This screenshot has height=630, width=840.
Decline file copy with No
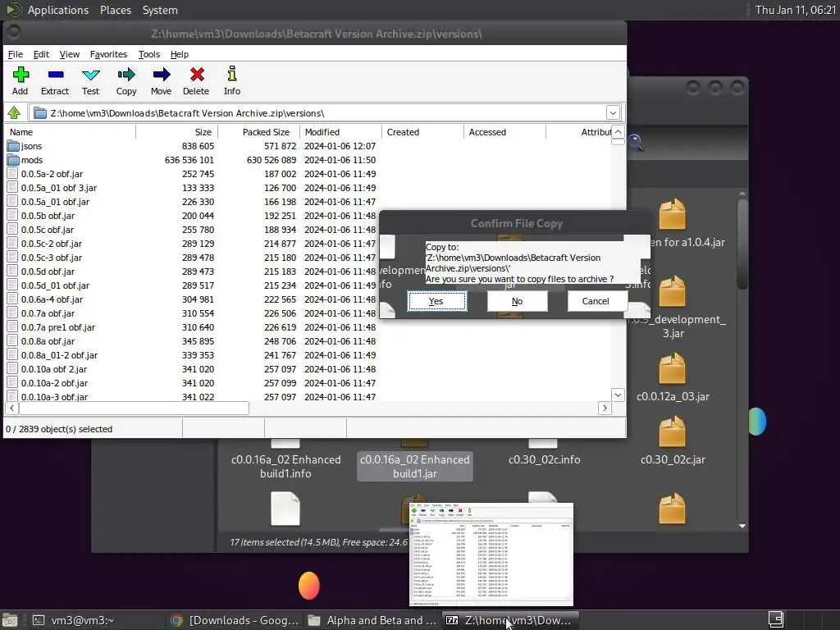tap(517, 301)
